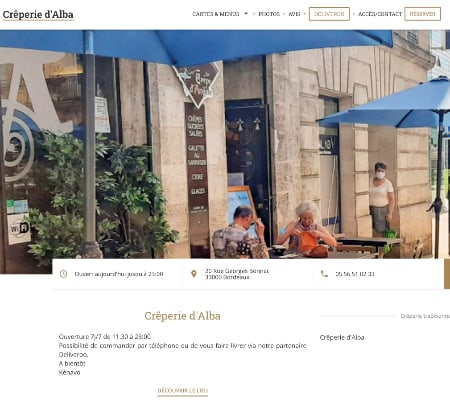Click the opening hours text today
The height and width of the screenshot is (410, 450).
[x=119, y=274]
